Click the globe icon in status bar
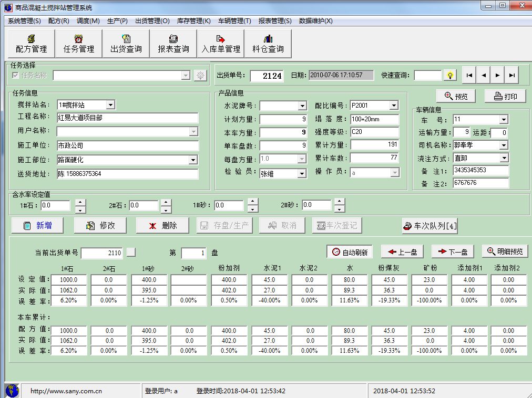Screen dimensions: 532x398 tap(13, 391)
